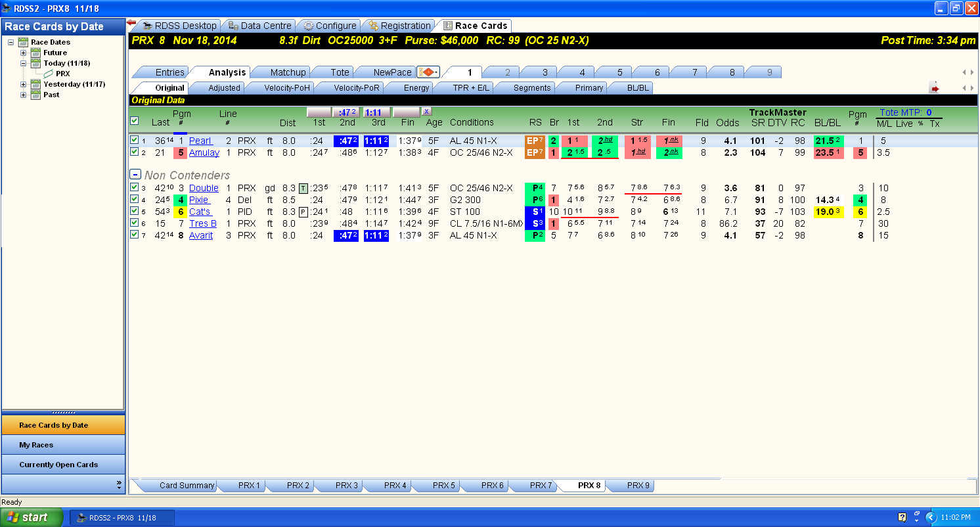The image size is (980, 527).
Task: Collapse the Today (11/18) tree node
Action: [24, 63]
